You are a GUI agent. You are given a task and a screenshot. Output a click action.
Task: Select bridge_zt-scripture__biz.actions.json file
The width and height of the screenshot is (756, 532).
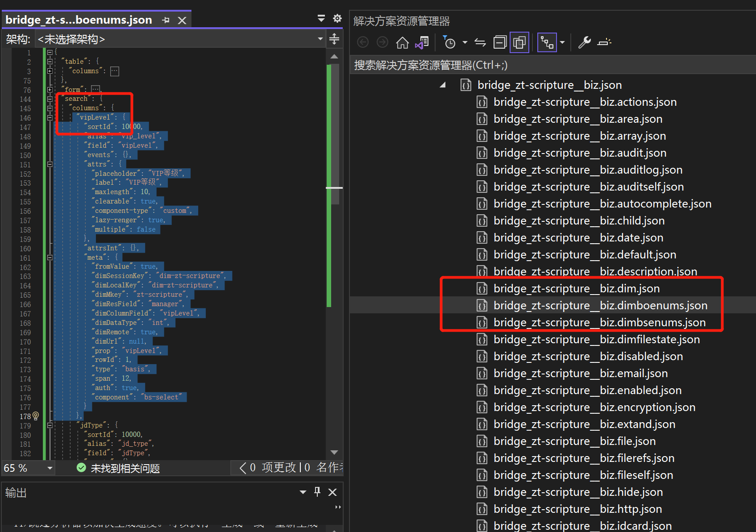click(585, 102)
